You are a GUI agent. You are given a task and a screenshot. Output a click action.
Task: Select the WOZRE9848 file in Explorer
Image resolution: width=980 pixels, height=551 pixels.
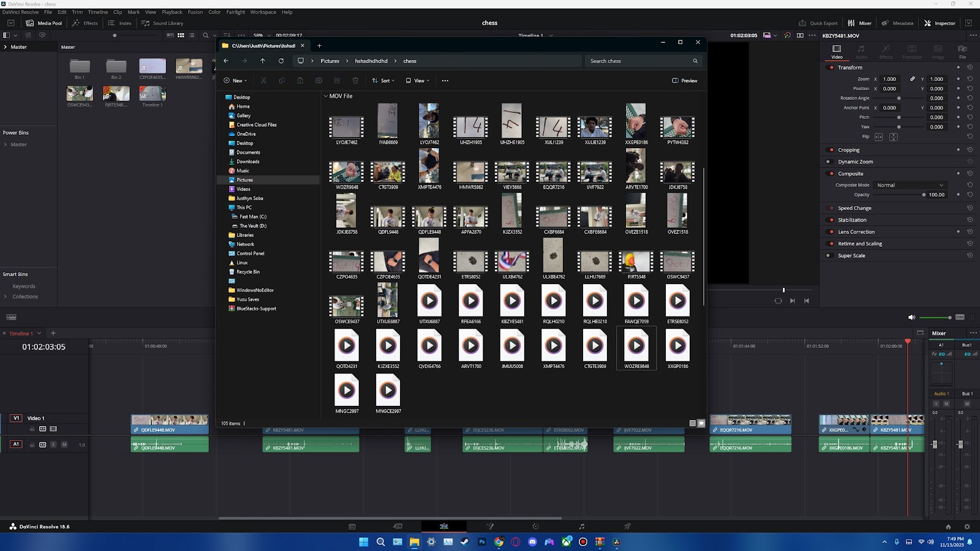636,348
